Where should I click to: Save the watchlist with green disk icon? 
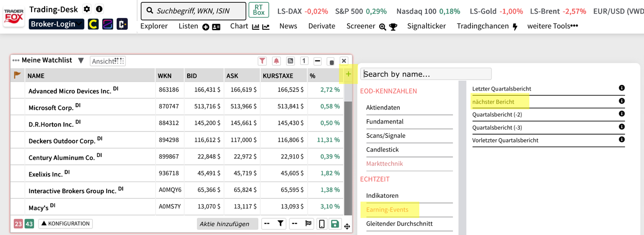[x=335, y=224]
